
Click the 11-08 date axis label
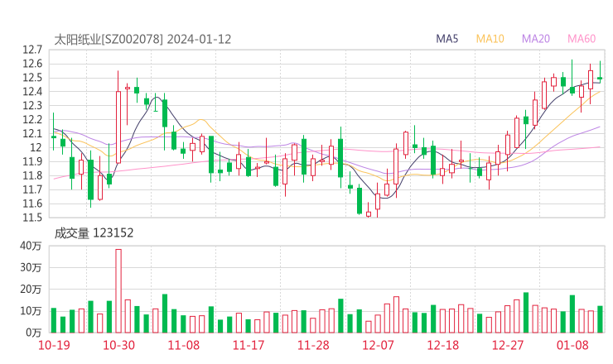click(x=184, y=345)
